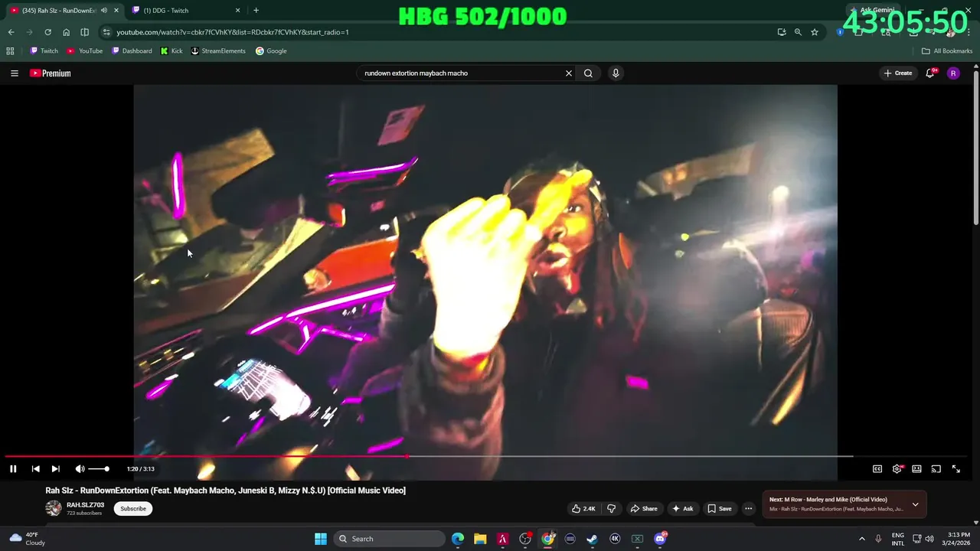Open more actions three-dot menu
Viewport: 980px width, 551px height.
pyautogui.click(x=749, y=508)
